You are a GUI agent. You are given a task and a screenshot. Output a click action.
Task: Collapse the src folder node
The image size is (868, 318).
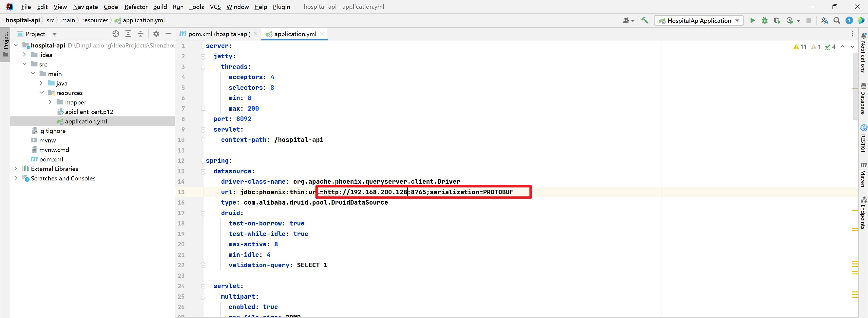coord(24,64)
